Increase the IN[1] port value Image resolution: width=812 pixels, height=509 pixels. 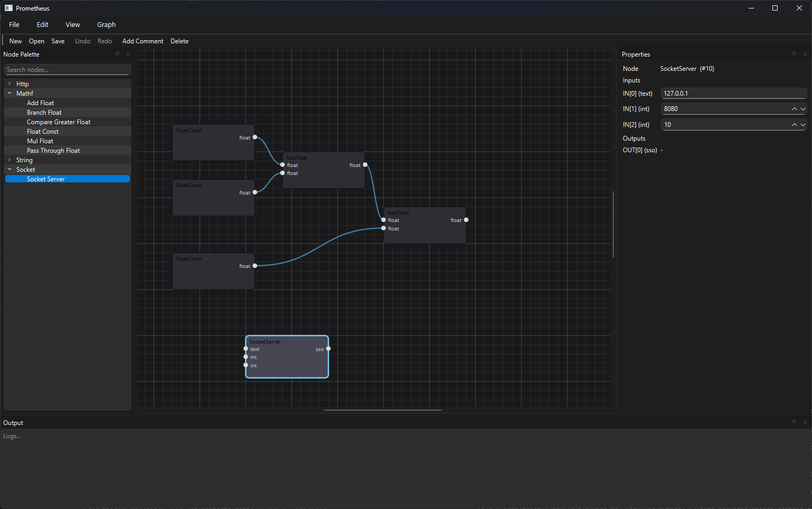coord(795,109)
